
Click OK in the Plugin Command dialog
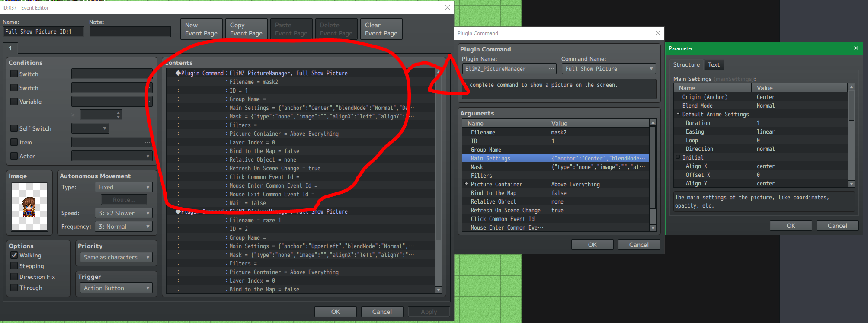pyautogui.click(x=593, y=245)
